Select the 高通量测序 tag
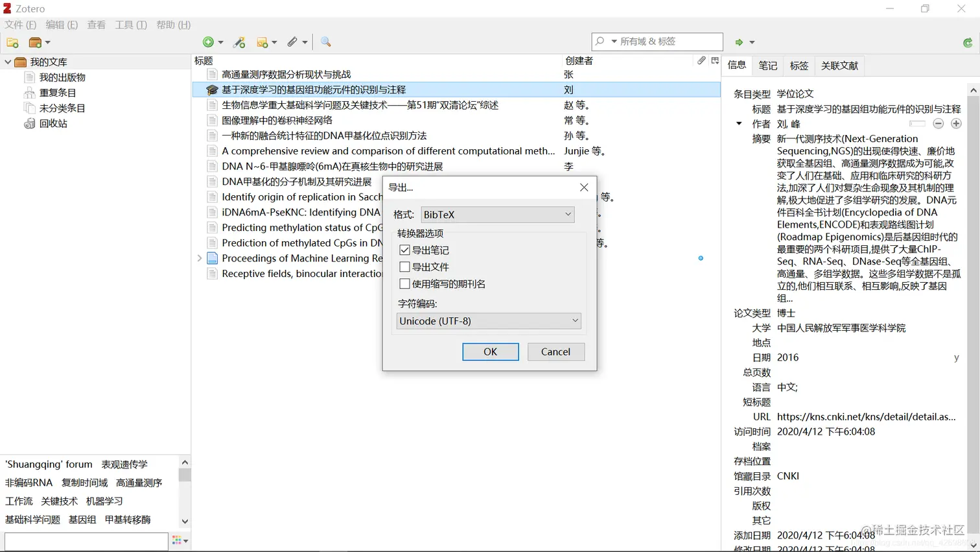Image resolution: width=980 pixels, height=552 pixels. [x=139, y=483]
